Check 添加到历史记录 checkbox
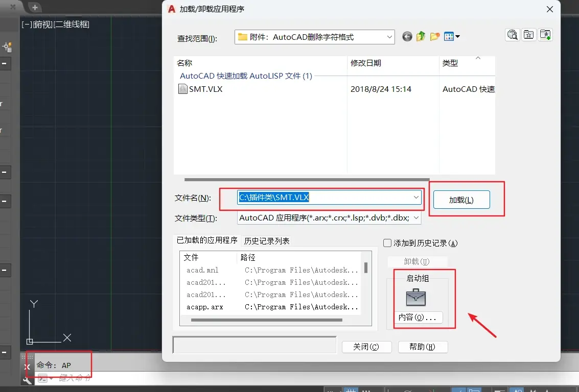Screen dimensions: 579x392 click(387, 243)
